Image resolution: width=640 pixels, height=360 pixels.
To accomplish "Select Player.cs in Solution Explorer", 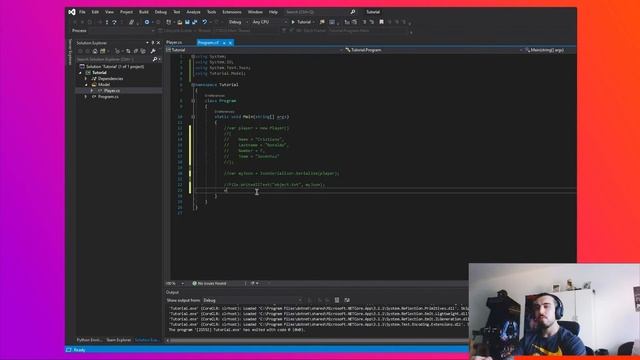I will coord(112,91).
